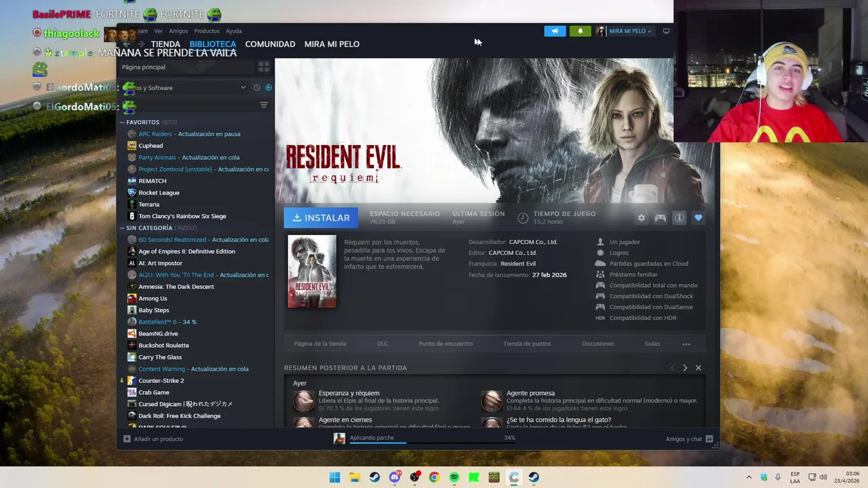Screen dimensions: 868x488
Task: Toggle the game info panel icon
Action: click(679, 218)
